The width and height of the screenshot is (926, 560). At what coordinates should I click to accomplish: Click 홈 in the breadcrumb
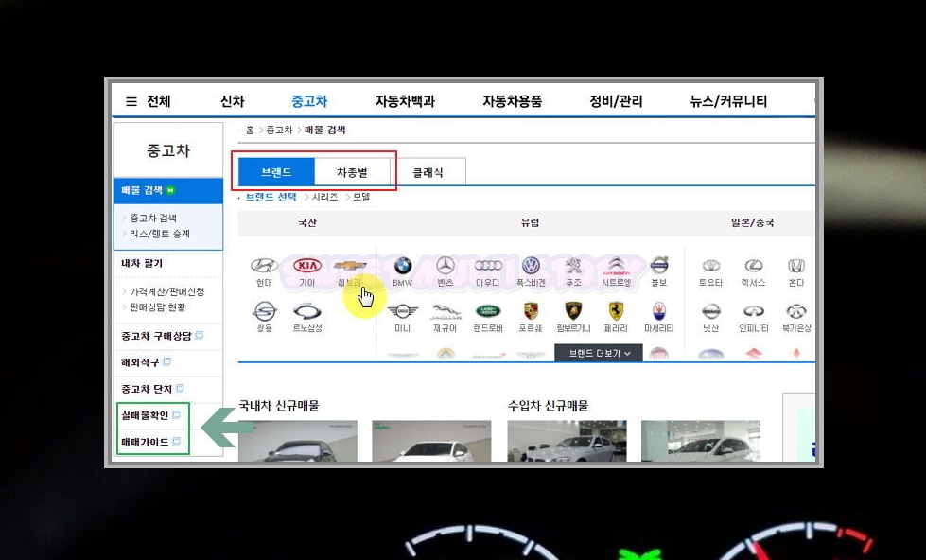[x=250, y=130]
